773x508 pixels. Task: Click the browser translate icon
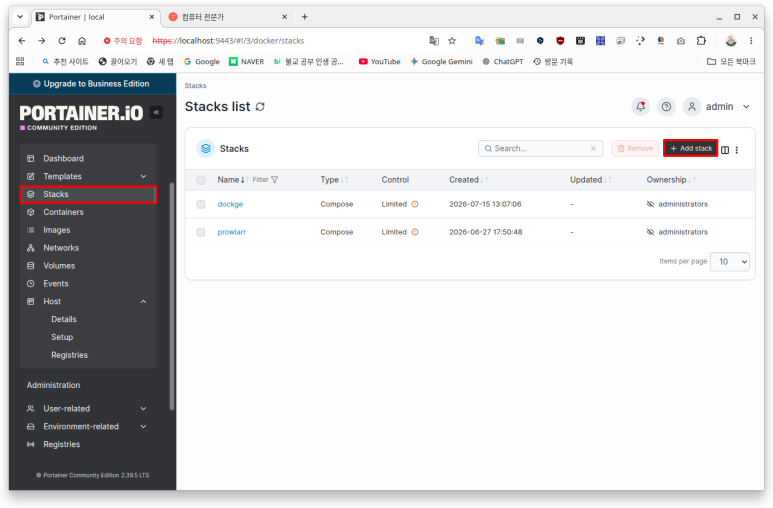tap(434, 41)
